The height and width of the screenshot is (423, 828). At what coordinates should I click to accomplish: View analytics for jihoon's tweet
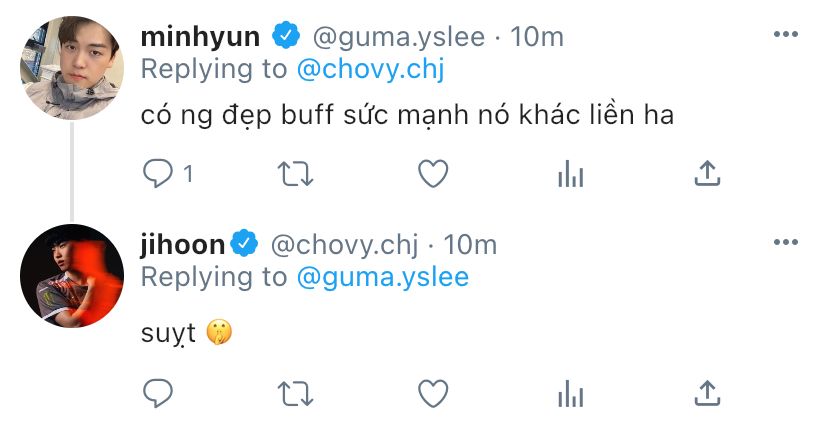tap(570, 394)
